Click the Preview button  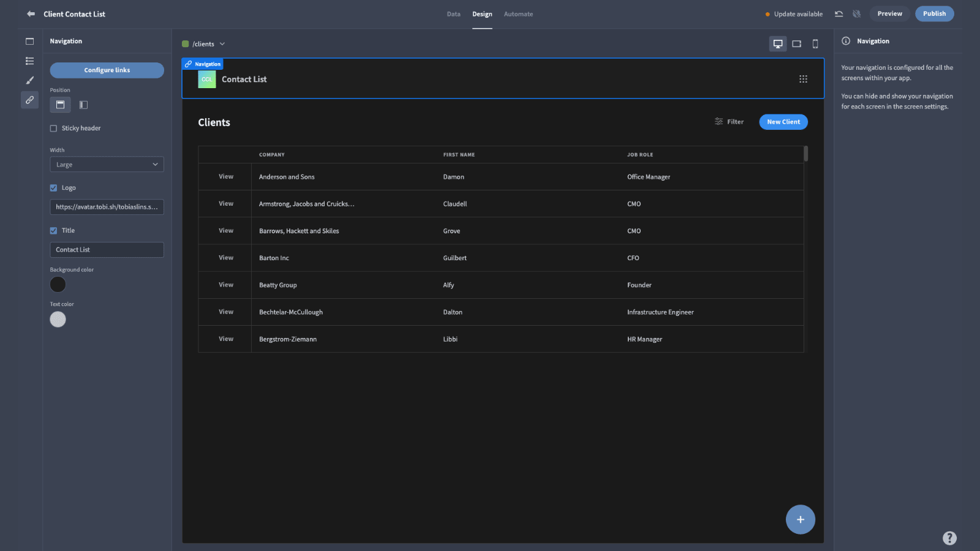pos(889,13)
